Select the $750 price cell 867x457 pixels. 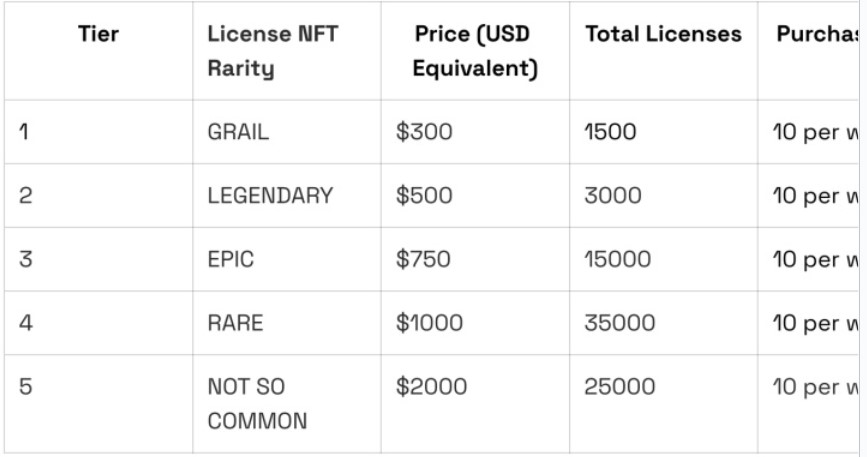pyautogui.click(x=423, y=259)
